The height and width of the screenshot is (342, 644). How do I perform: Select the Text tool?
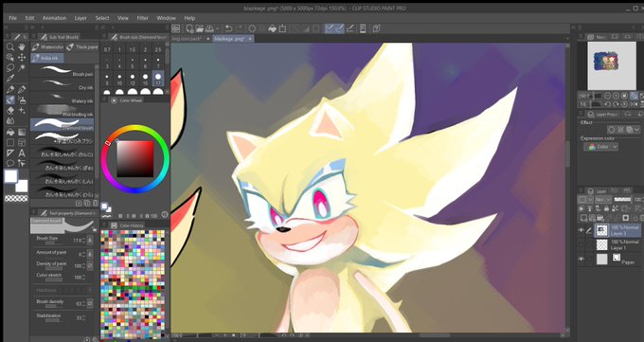tap(22, 153)
